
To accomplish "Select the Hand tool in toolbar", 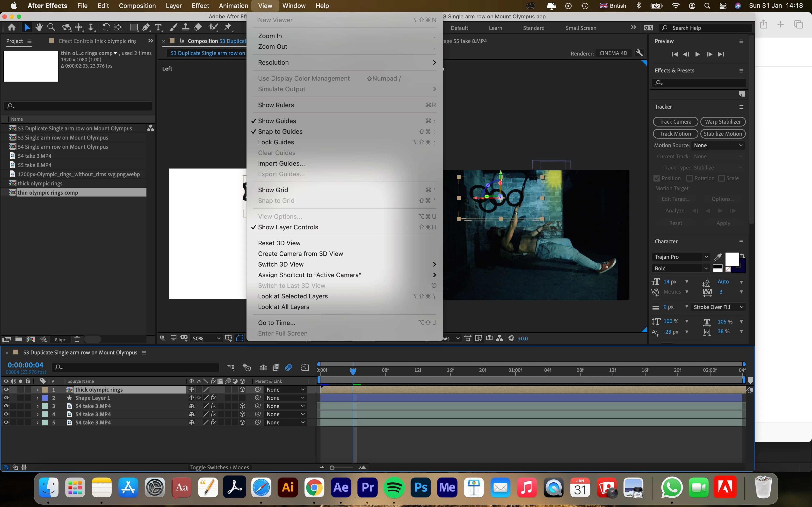I will point(39,27).
